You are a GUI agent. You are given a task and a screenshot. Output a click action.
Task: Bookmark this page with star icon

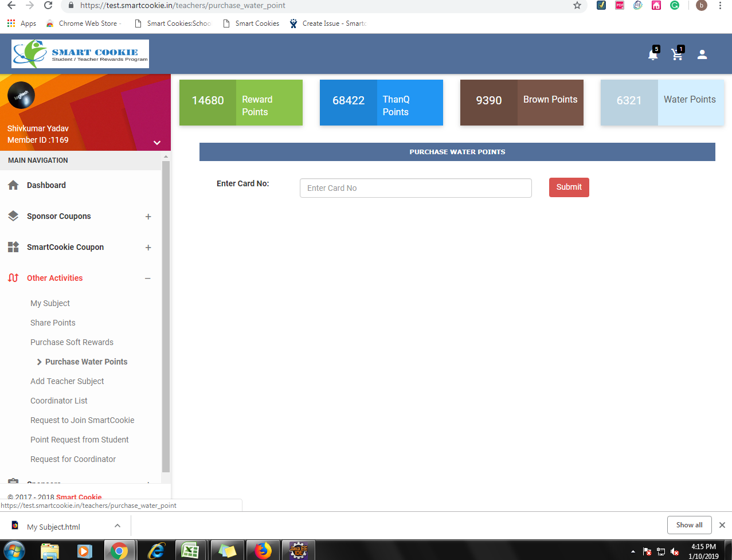click(x=577, y=6)
